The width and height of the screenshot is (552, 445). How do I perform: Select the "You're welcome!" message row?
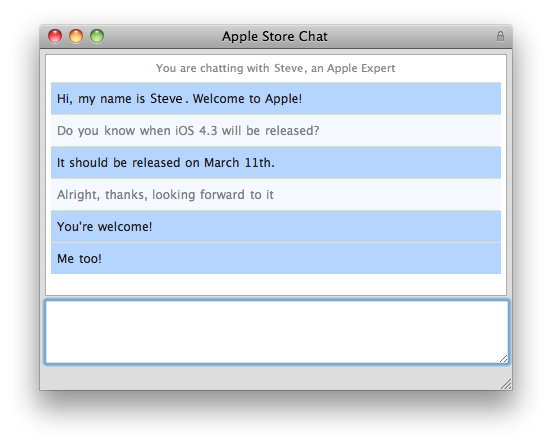276,227
